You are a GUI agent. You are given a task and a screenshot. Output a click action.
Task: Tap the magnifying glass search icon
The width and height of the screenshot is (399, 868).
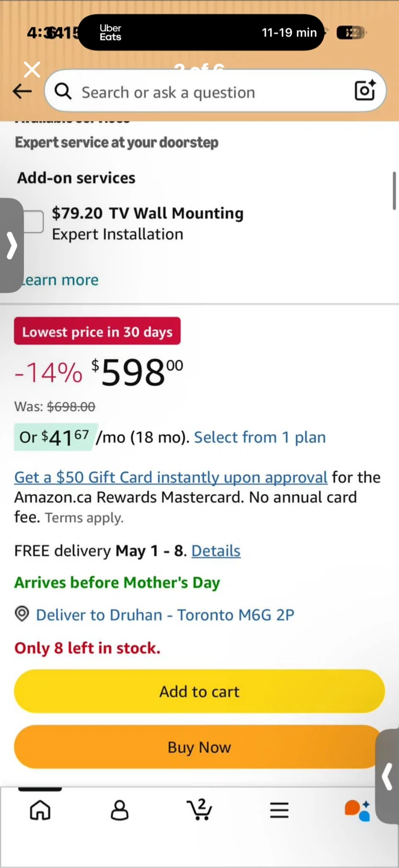[63, 92]
